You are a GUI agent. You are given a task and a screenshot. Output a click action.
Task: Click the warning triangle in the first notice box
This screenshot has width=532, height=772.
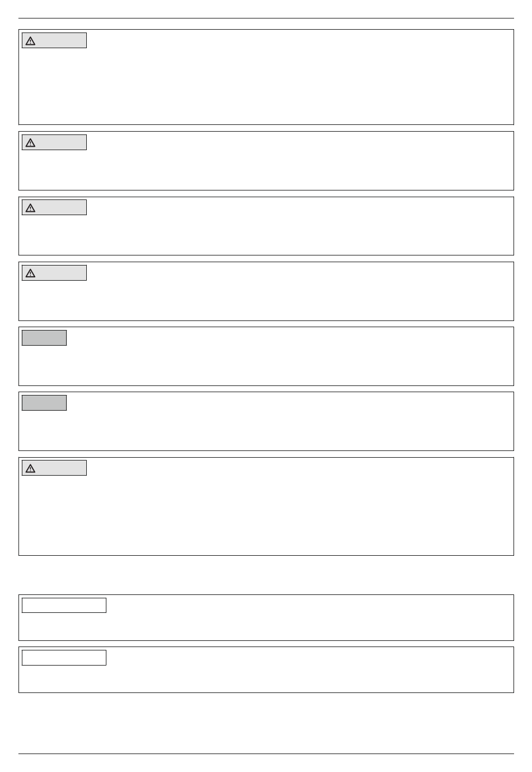tap(30, 41)
